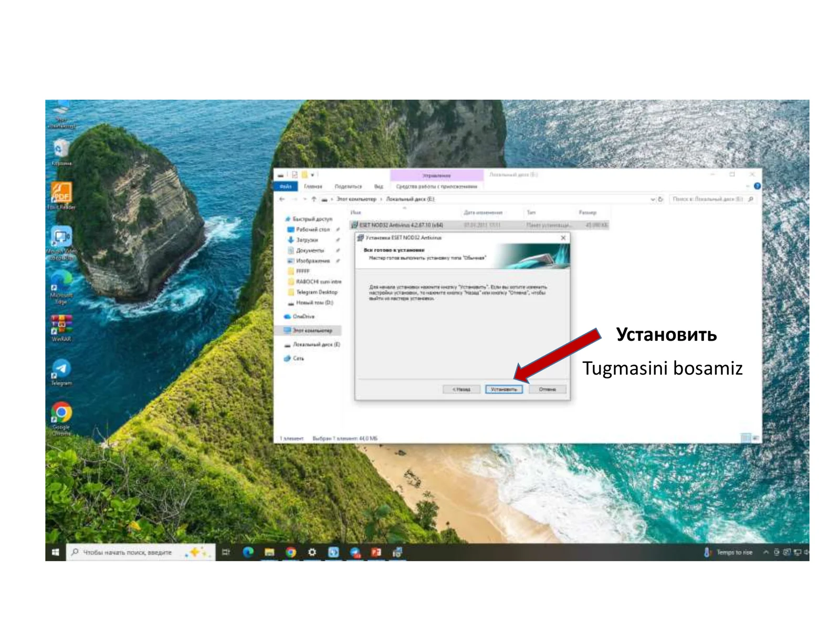
Task: Select the Foxit Reader desktop icon
Action: [61, 196]
